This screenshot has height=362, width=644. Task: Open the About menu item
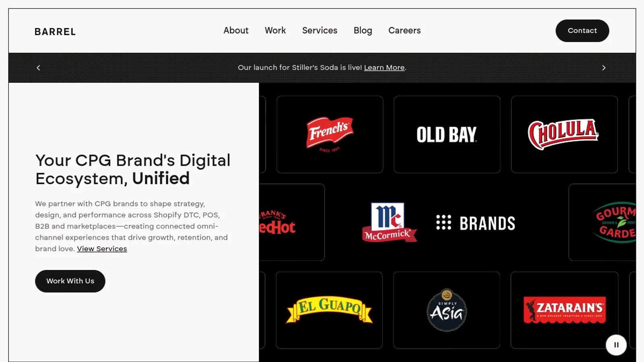236,31
